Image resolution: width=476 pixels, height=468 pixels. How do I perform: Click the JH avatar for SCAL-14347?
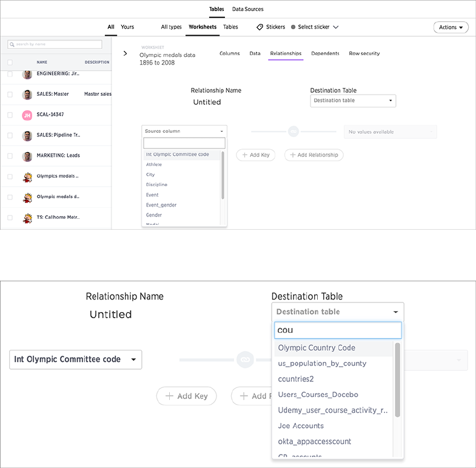(27, 115)
